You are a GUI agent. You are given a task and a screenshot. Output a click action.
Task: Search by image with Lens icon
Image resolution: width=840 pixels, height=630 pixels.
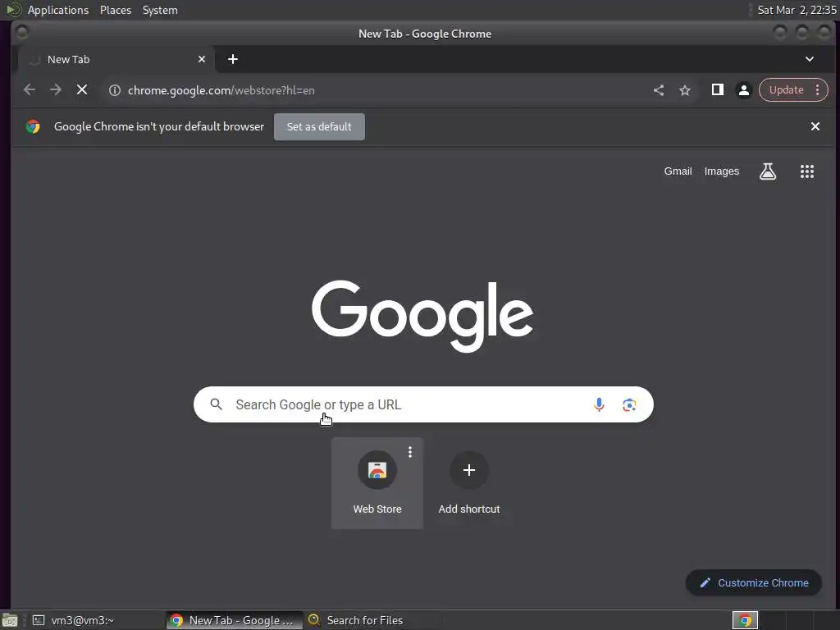coord(629,405)
